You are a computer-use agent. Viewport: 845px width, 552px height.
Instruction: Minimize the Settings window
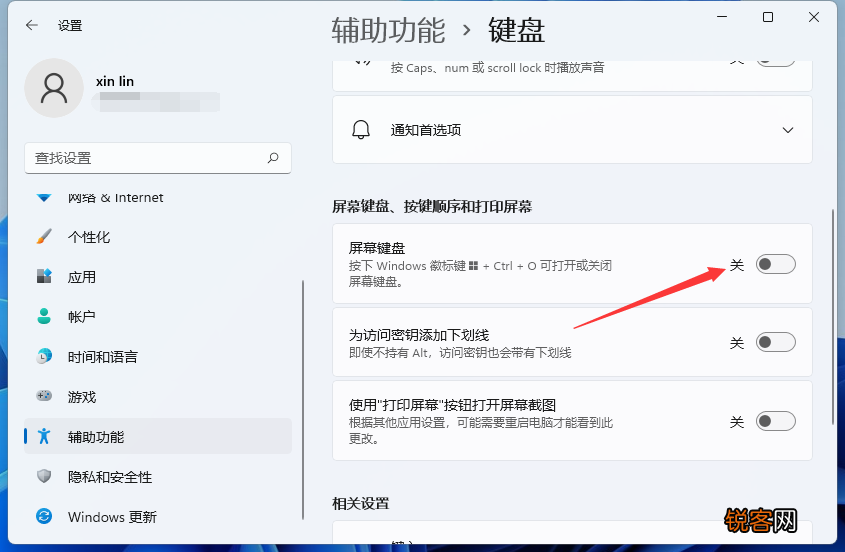pyautogui.click(x=722, y=17)
